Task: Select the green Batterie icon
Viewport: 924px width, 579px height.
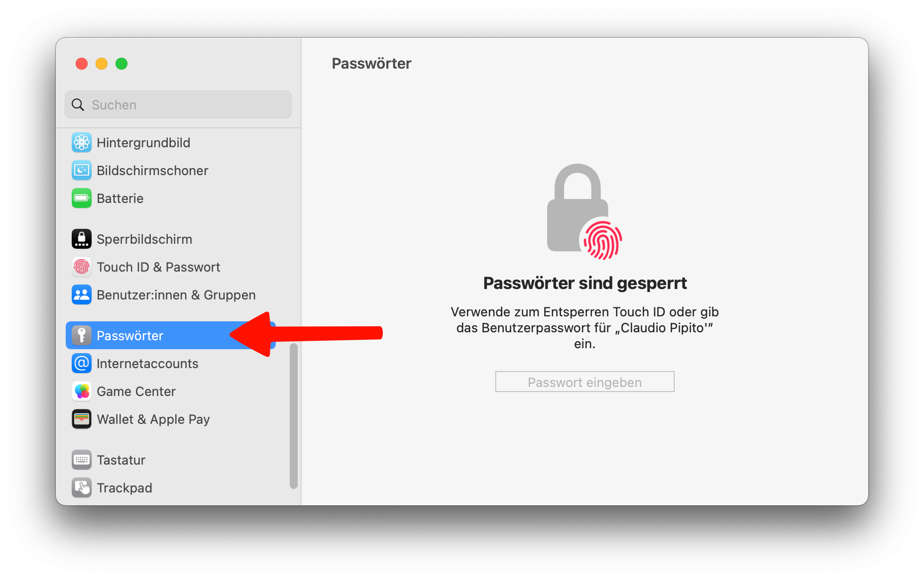Action: 81,198
